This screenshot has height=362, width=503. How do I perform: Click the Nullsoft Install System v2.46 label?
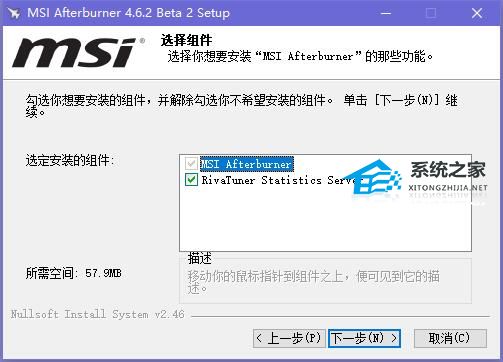pos(97,314)
